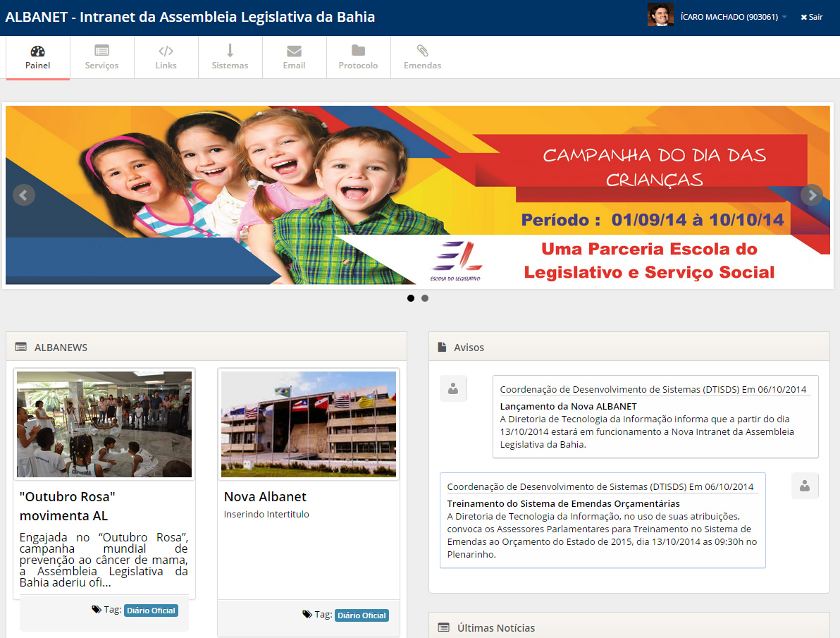This screenshot has width=840, height=638.
Task: Open the Protocolo folder icon
Action: (x=358, y=51)
